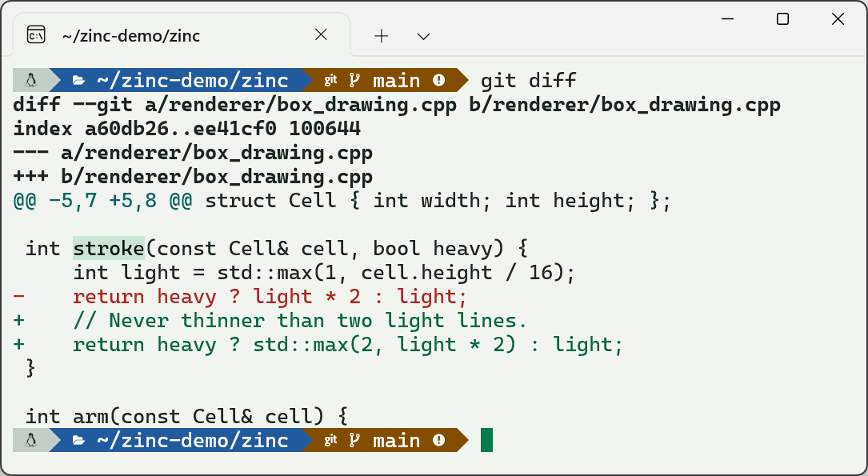Click the 'main' branch name in top prompt
Image resolution: width=868 pixels, height=476 pixels.
[x=396, y=81]
